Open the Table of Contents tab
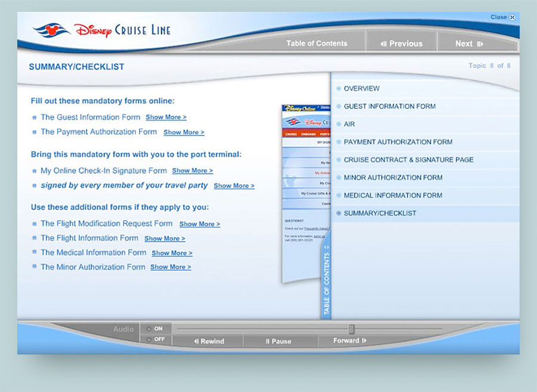Screen dimensions: 537x392 316,44
